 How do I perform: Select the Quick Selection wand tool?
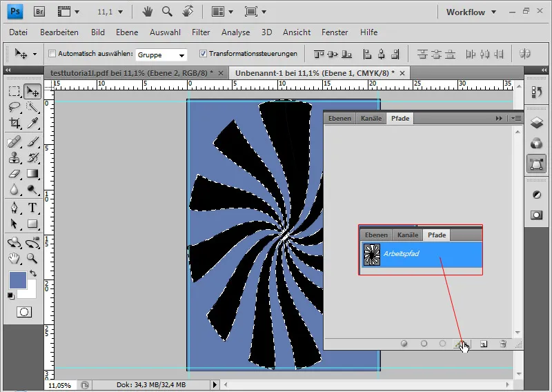(32, 107)
